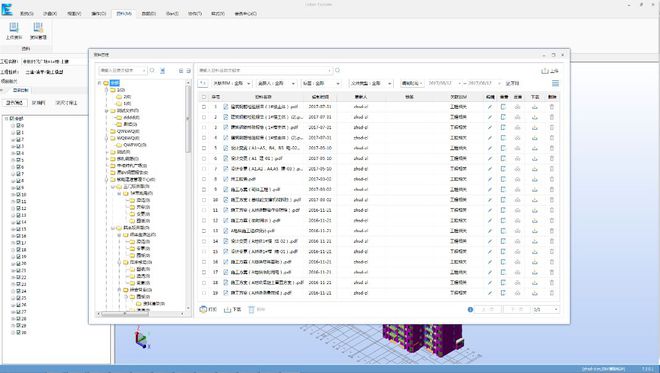Open the fourth tab in the menu bar
Image resolution: width=660 pixels, height=373 pixels.
point(98,13)
